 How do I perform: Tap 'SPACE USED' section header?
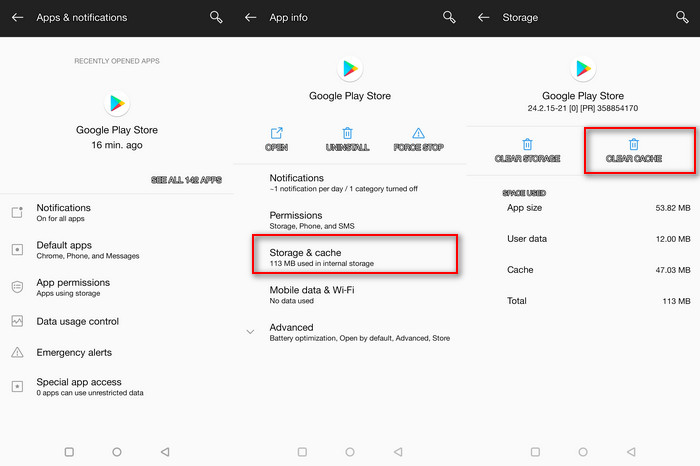tap(524, 193)
